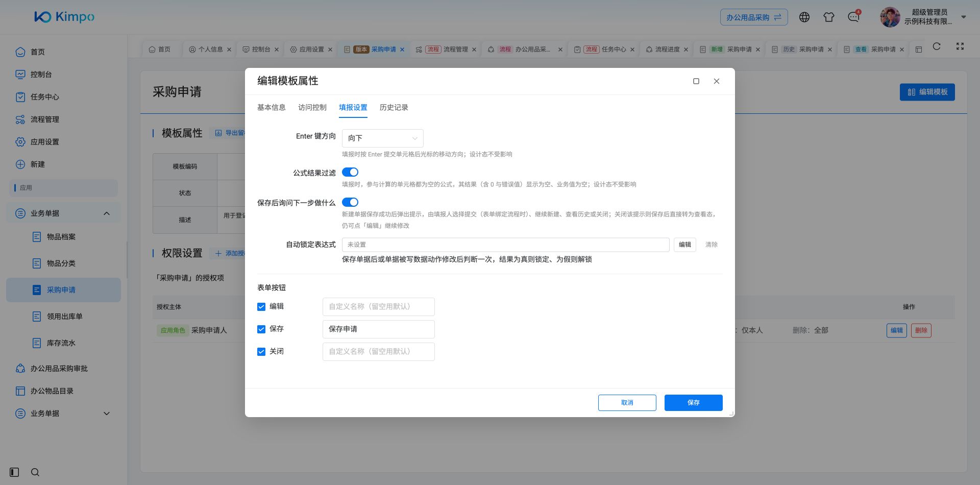
Task: Expand the lower 业务单据 sidebar group
Action: [x=107, y=414]
